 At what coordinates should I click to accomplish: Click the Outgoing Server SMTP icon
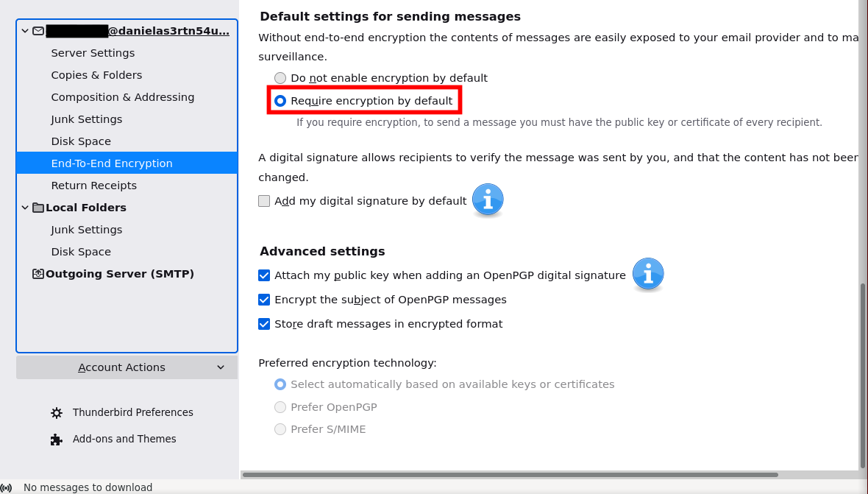coord(38,274)
